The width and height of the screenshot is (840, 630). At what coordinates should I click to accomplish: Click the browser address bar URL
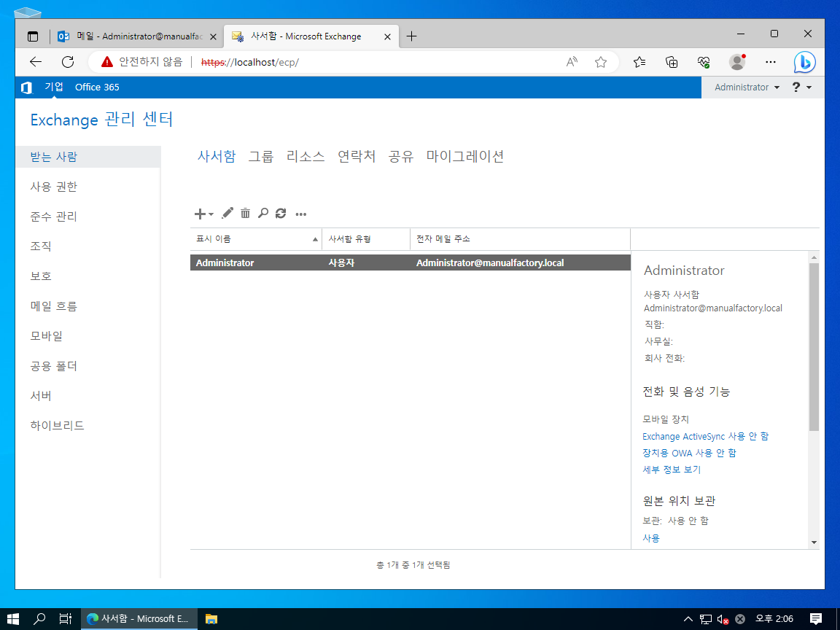pos(249,62)
